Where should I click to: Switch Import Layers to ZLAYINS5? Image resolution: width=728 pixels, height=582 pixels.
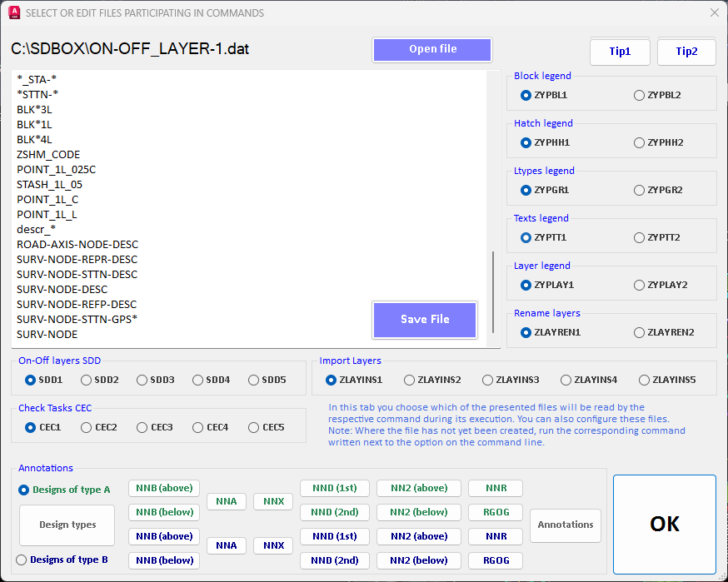pyautogui.click(x=667, y=381)
